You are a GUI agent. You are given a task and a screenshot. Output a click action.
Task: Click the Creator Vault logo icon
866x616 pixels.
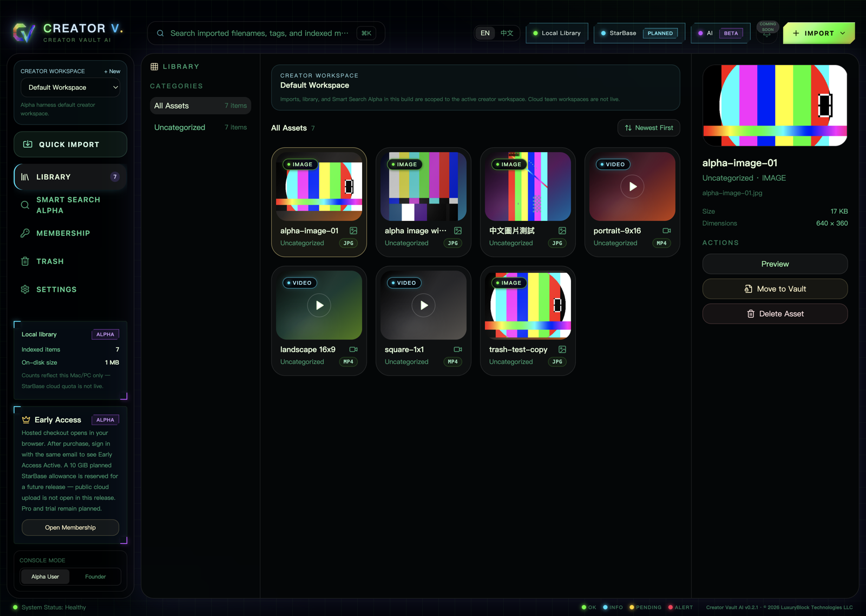click(x=24, y=33)
